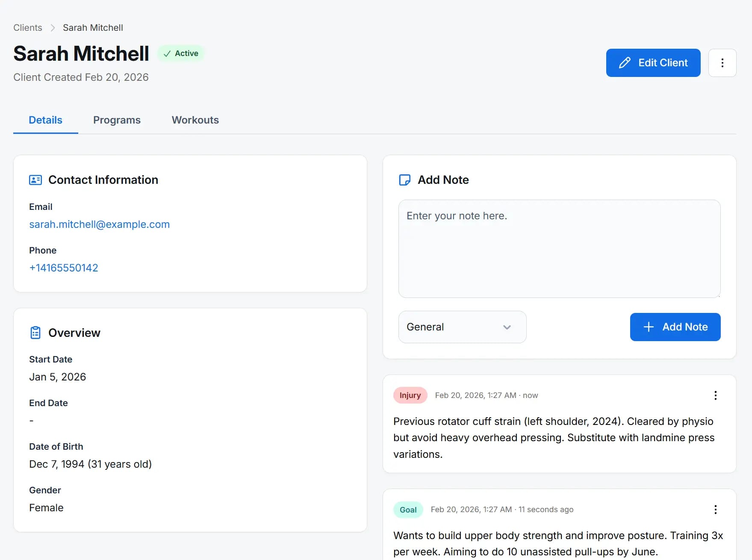The image size is (752, 560).
Task: Select the Goal category tag
Action: point(408,509)
